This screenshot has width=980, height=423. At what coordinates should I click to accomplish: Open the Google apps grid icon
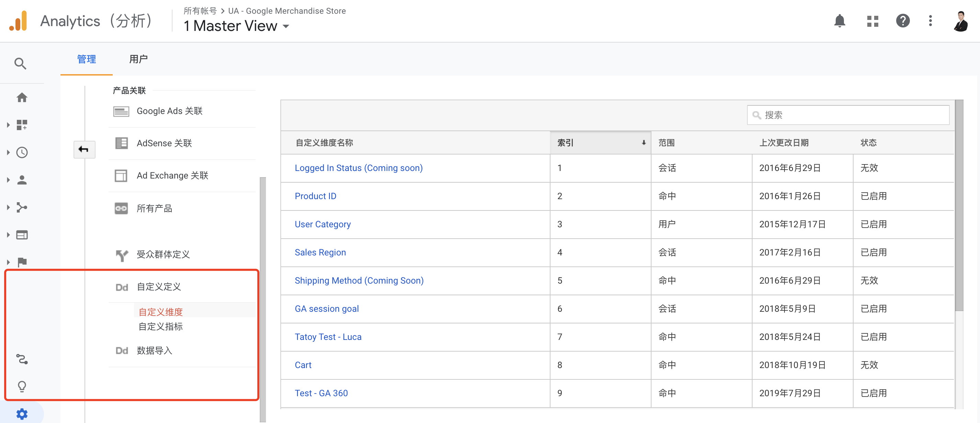coord(872,21)
